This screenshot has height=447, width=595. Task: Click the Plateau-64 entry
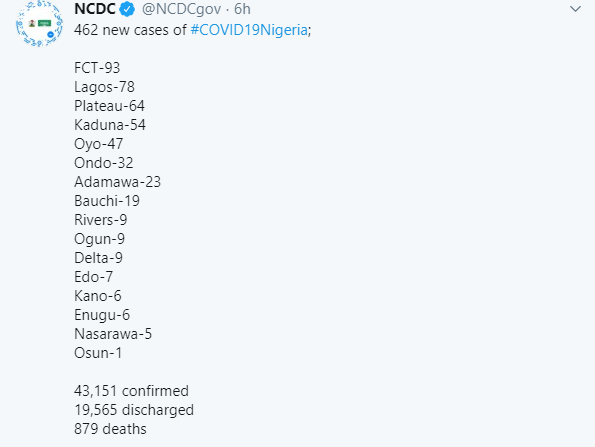tap(109, 106)
